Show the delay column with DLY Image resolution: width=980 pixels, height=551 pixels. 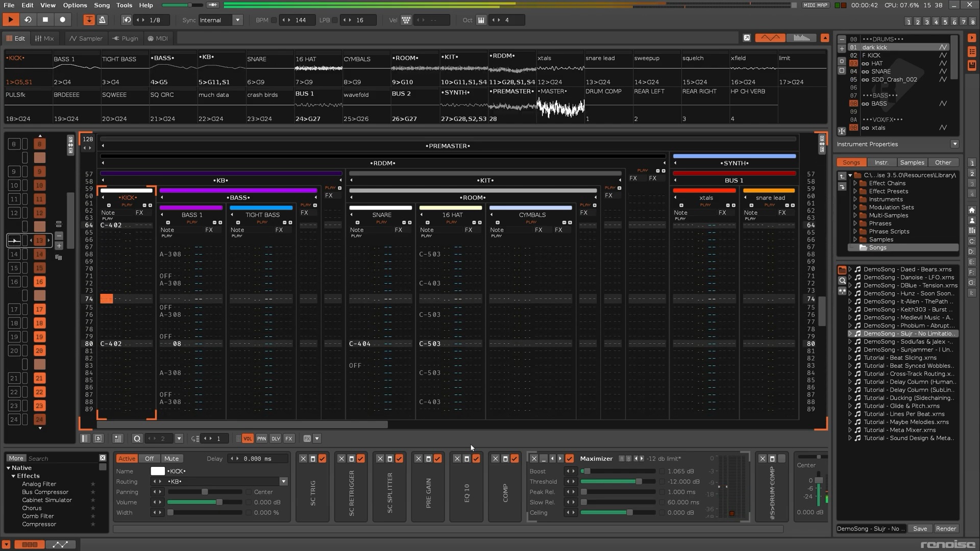pos(276,439)
